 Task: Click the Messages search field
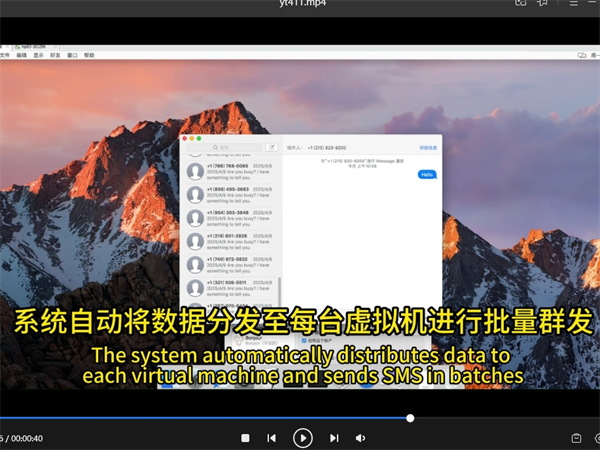[x=222, y=147]
